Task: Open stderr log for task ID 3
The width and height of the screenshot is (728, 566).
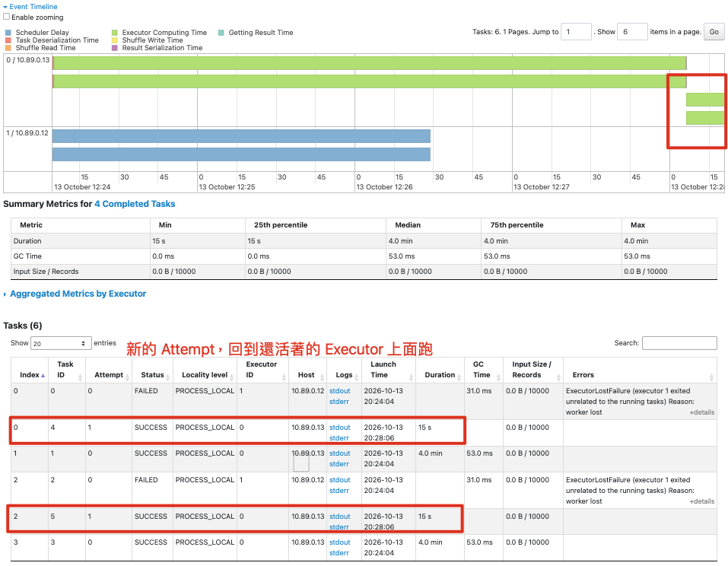Action: pos(339,553)
